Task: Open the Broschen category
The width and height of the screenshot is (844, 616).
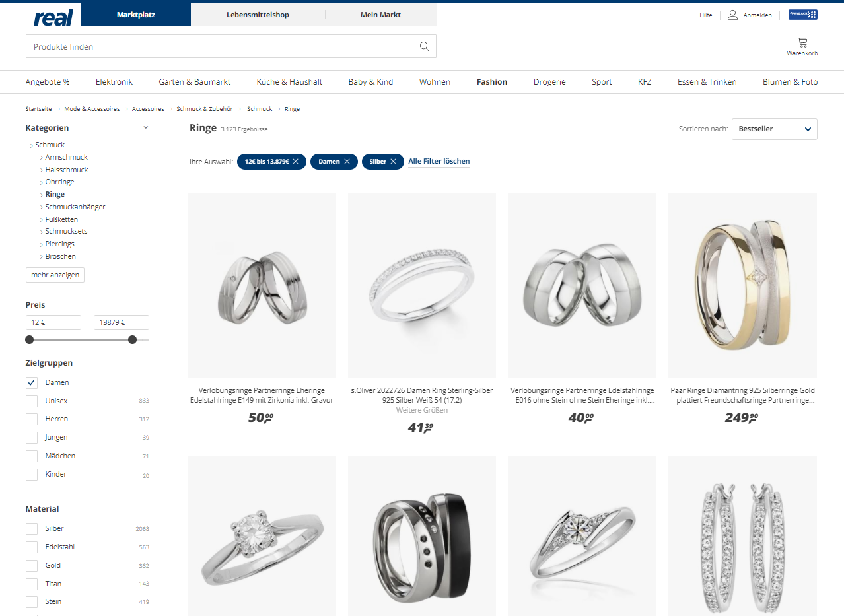Action: pos(60,256)
